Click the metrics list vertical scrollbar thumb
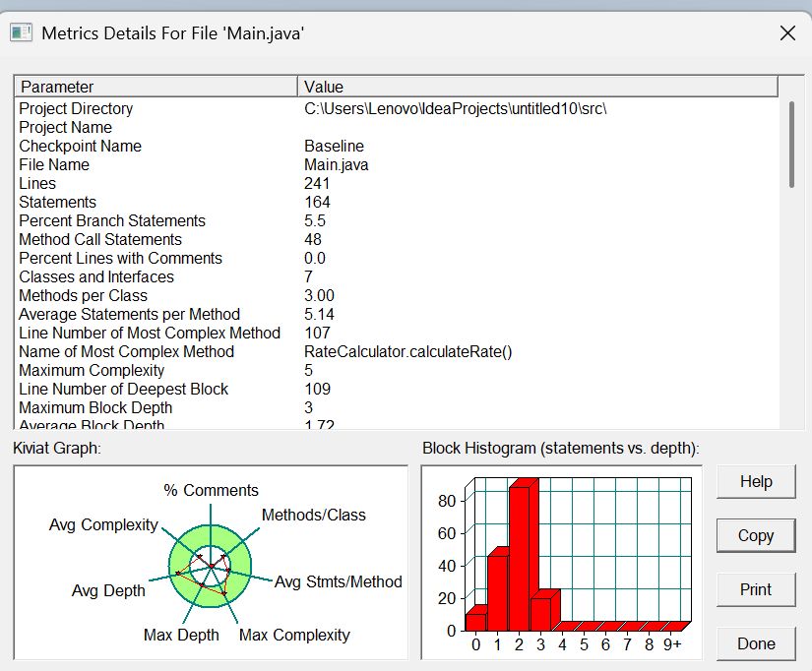The image size is (812, 671). pos(791,145)
